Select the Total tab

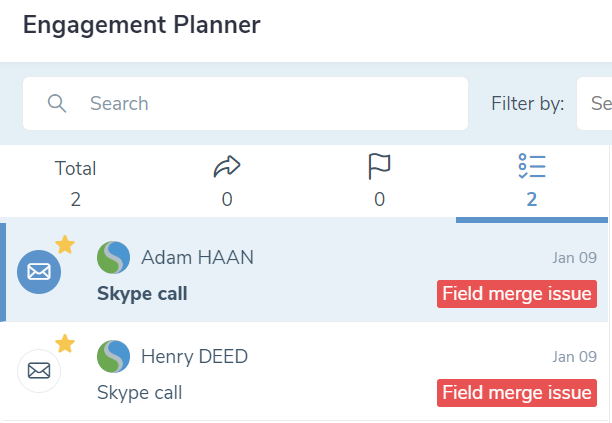pos(75,181)
